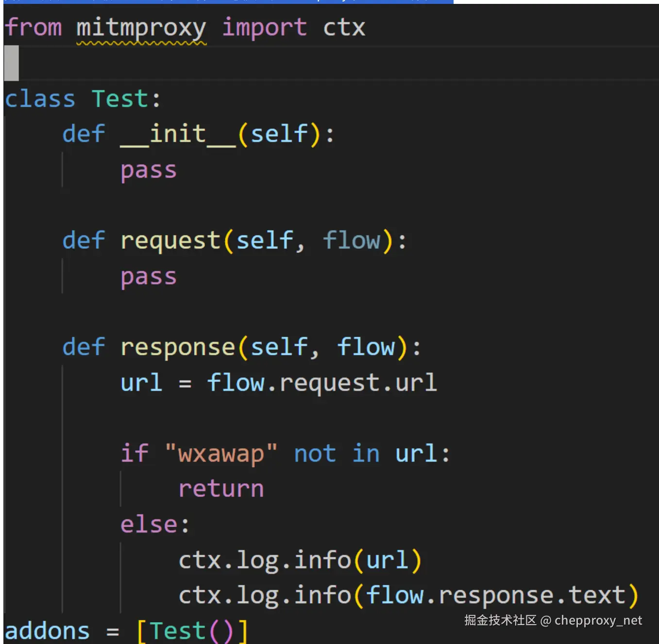Click the pass statement under __init__
Image resolution: width=659 pixels, height=644 pixels.
tap(149, 170)
